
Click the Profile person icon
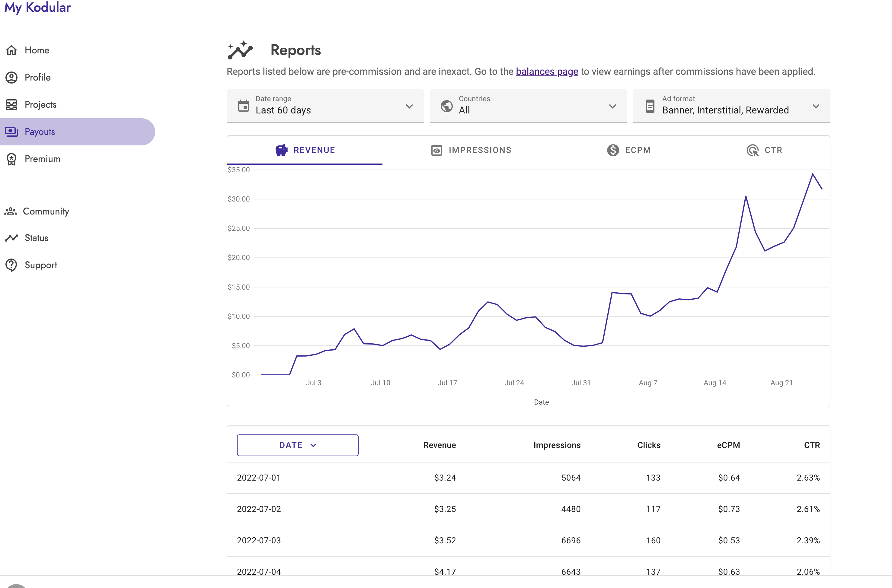[x=12, y=77]
